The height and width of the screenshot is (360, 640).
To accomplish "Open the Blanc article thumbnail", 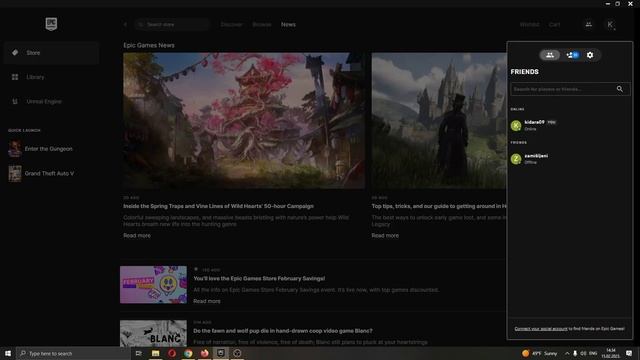I will pos(153,333).
